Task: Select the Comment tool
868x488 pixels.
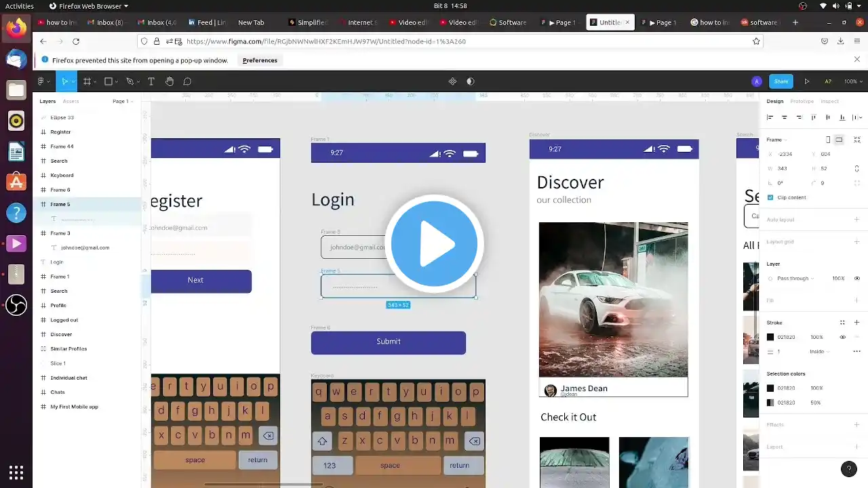Action: pyautogui.click(x=187, y=81)
